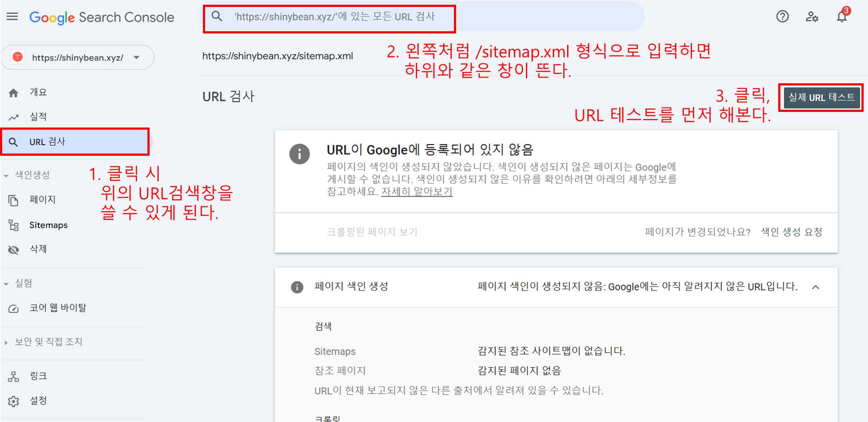Click the hidden-eye icon beside 삭제

point(13,250)
